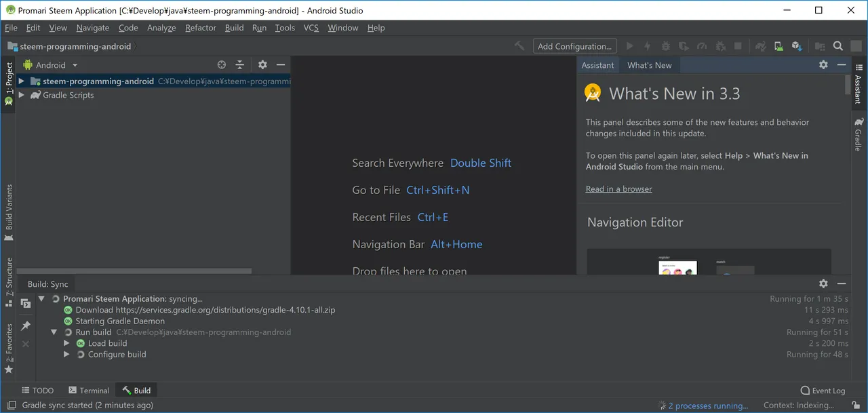The width and height of the screenshot is (868, 413).
Task: Open Build panel gear settings
Action: [x=823, y=284]
